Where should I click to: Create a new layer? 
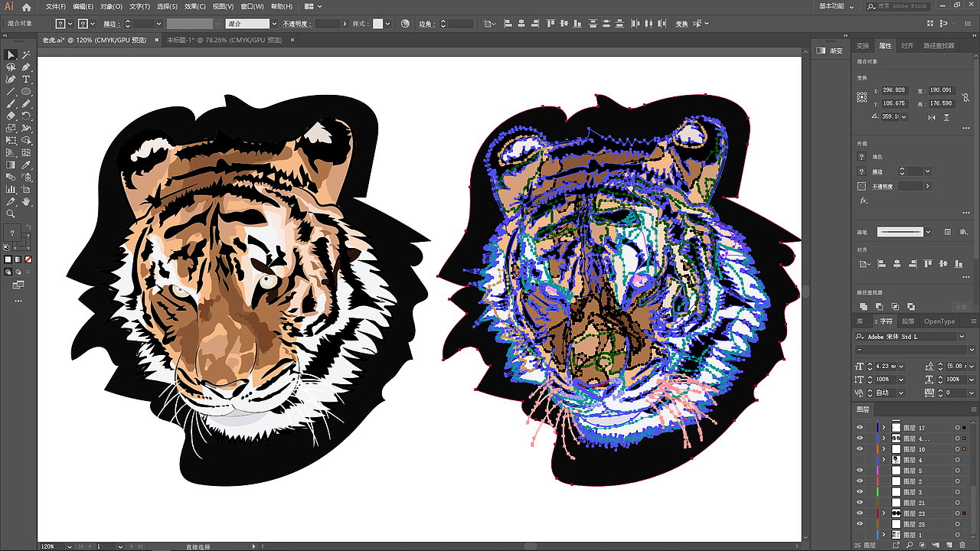pos(950,545)
